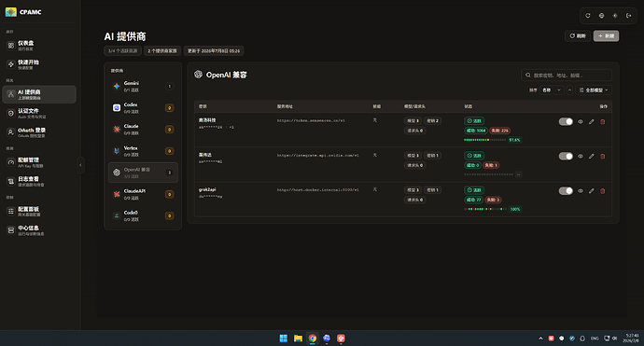Delete the 英伟达 provider via trash icon
This screenshot has width=644, height=346.
pos(603,156)
